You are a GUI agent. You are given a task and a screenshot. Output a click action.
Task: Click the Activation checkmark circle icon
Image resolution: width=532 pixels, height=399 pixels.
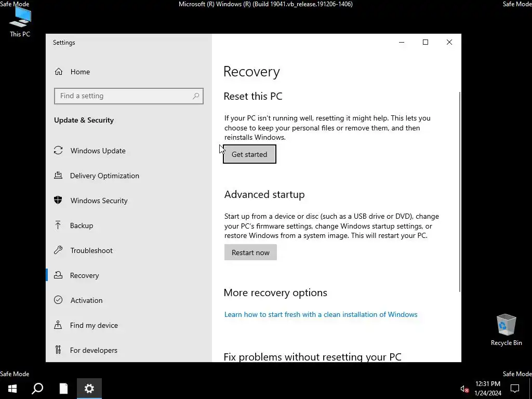tap(58, 300)
